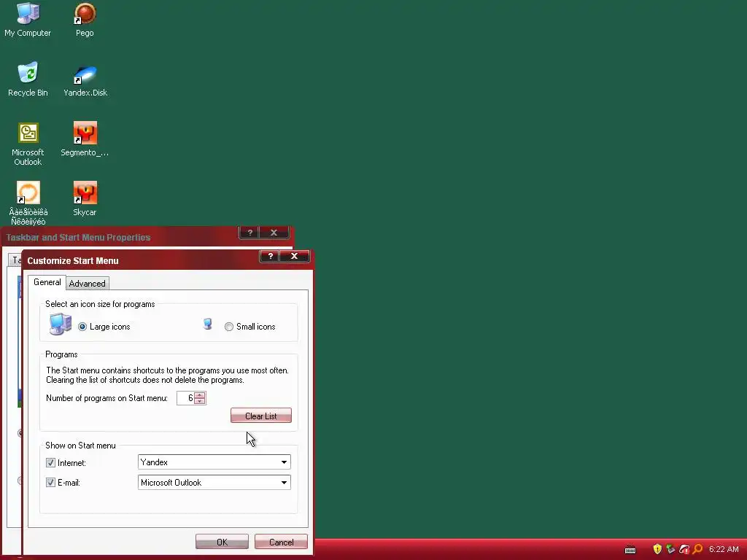Toggle the E-mail checkbox
Viewport: 747px width, 560px height.
click(50, 483)
